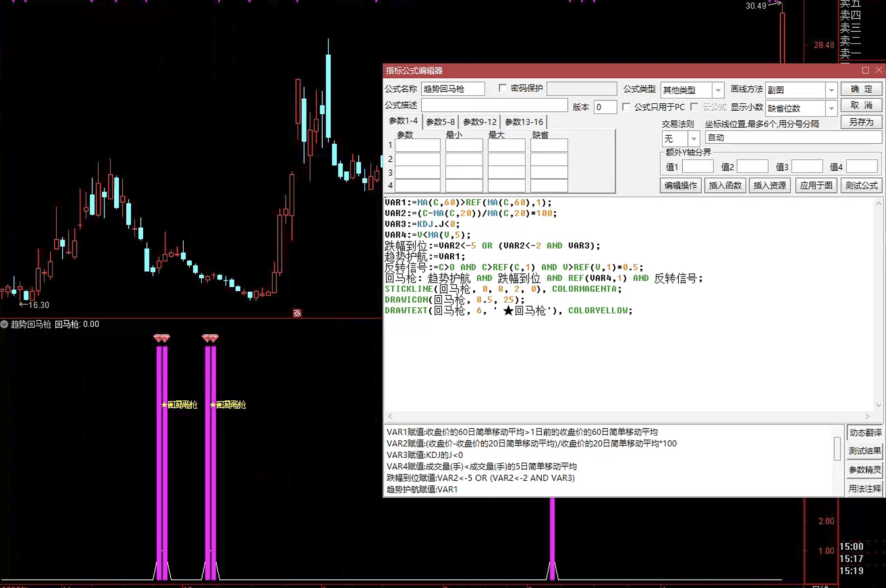Click the 插入函数 button
This screenshot has width=886, height=588.
point(725,185)
